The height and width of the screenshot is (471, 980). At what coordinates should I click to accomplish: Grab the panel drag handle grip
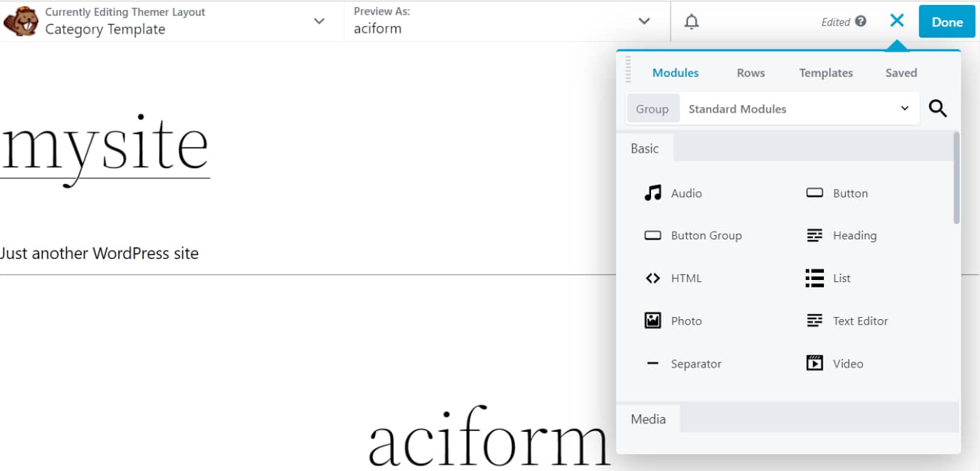tap(628, 70)
